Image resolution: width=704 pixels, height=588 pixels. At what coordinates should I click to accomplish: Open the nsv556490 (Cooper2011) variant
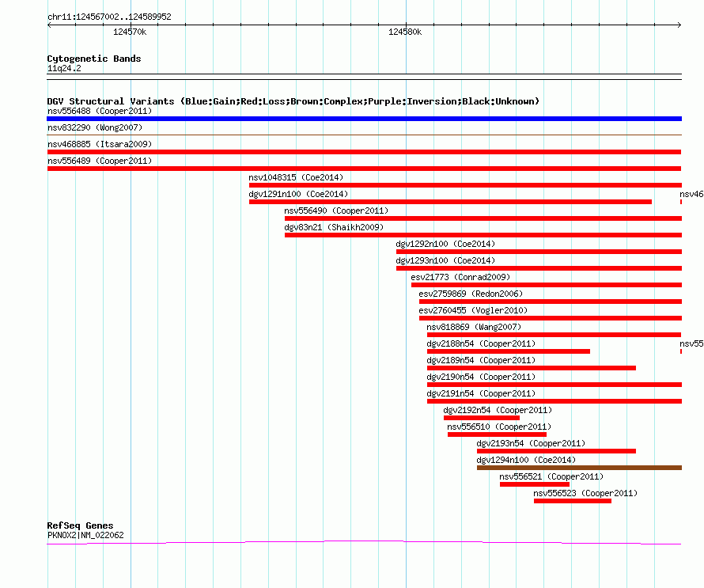tap(336, 211)
